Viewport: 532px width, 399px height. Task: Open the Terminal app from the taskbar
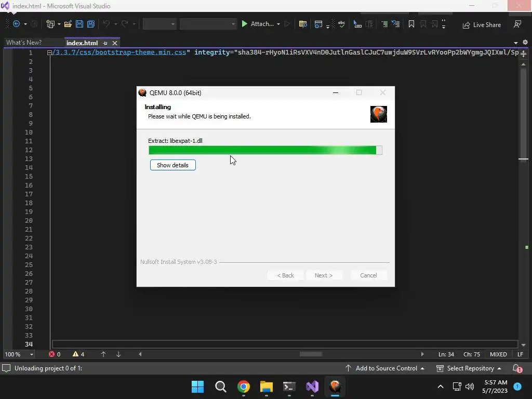tap(289, 387)
